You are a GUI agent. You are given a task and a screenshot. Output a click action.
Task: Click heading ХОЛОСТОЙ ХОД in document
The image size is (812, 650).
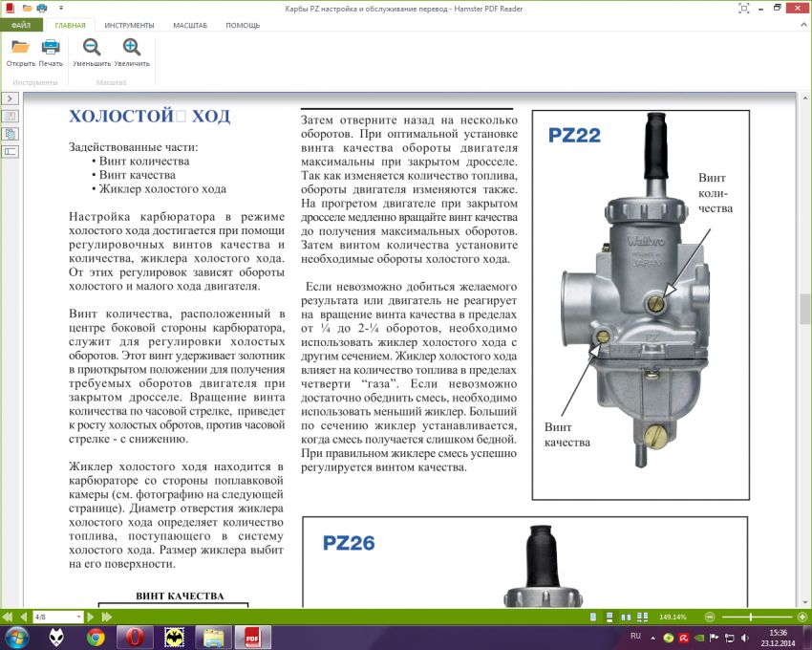pos(150,116)
